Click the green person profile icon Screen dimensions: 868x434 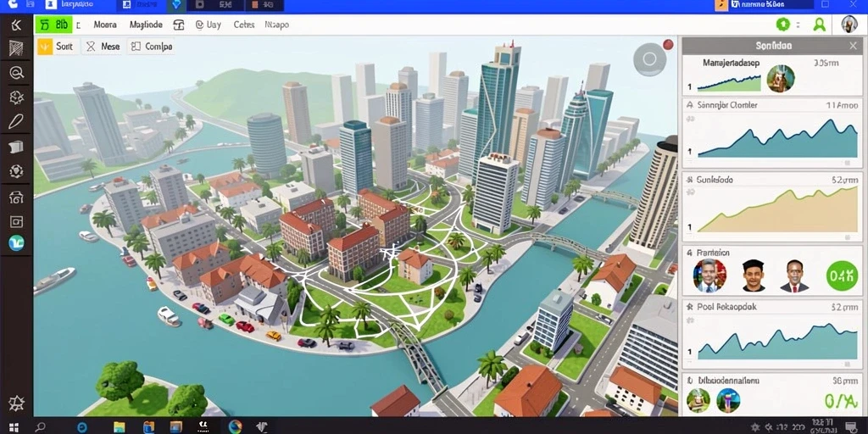click(820, 25)
